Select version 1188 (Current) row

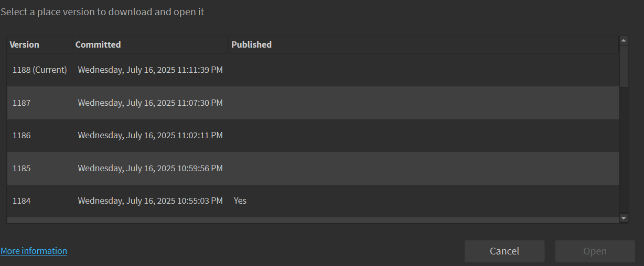pos(40,70)
